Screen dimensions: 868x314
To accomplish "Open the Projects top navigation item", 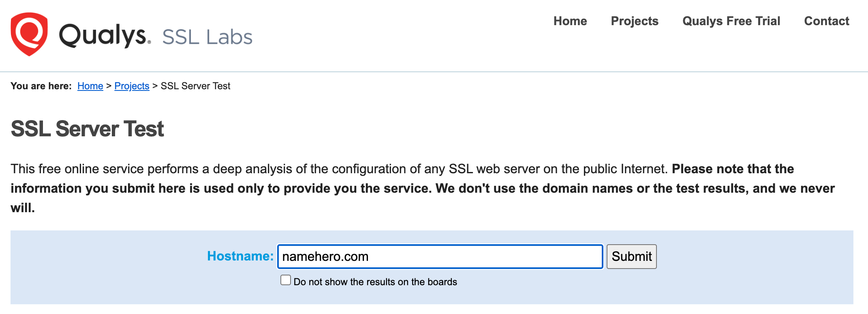I will coord(635,21).
